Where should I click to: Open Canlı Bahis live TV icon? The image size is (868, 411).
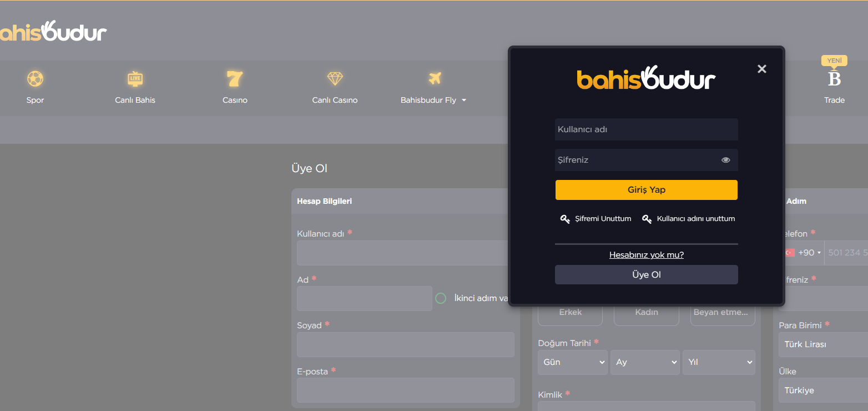[x=135, y=79]
